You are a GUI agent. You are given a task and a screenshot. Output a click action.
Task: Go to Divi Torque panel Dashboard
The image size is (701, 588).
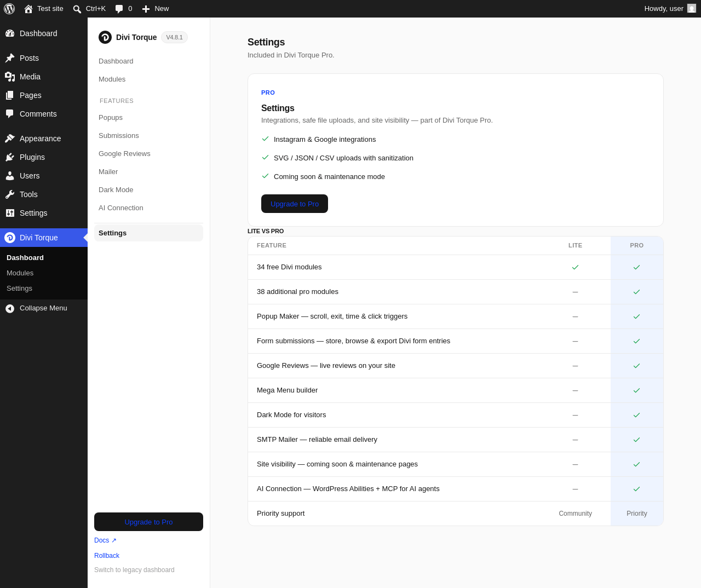pyautogui.click(x=116, y=61)
